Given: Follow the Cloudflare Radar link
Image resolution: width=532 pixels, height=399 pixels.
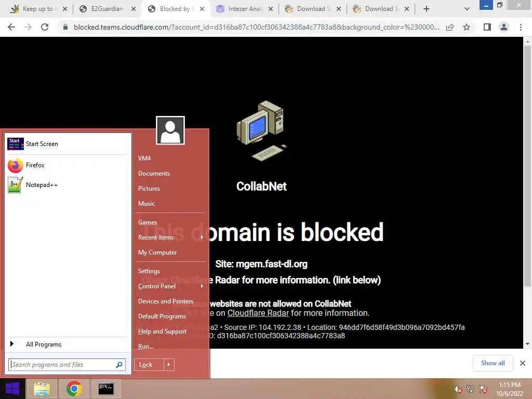Looking at the screenshot, I should [x=258, y=313].
